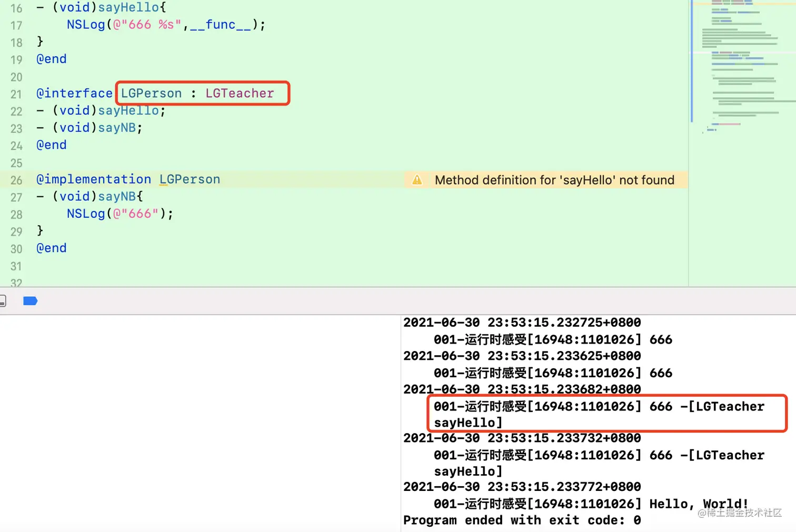796x532 pixels.
Task: Click the 'Hello, World!' console output line
Action: coord(591,504)
